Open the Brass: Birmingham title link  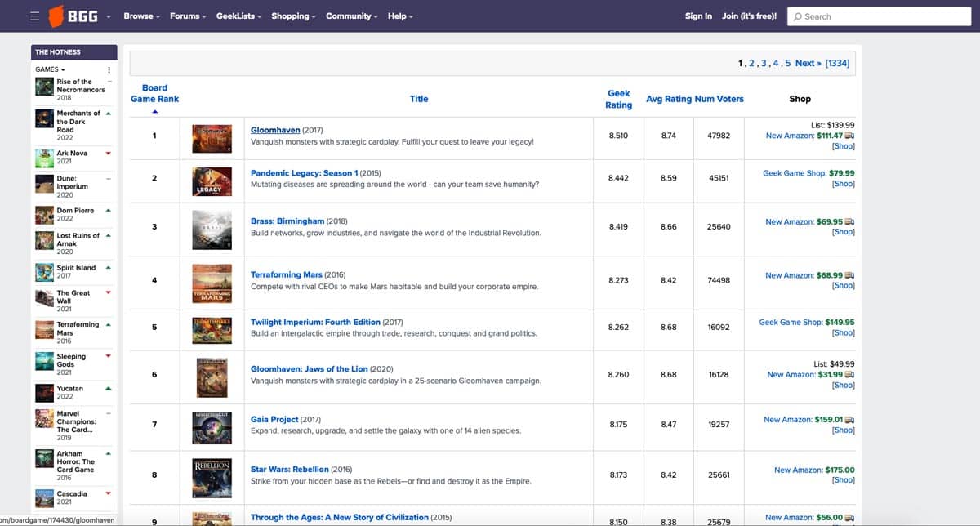[287, 221]
